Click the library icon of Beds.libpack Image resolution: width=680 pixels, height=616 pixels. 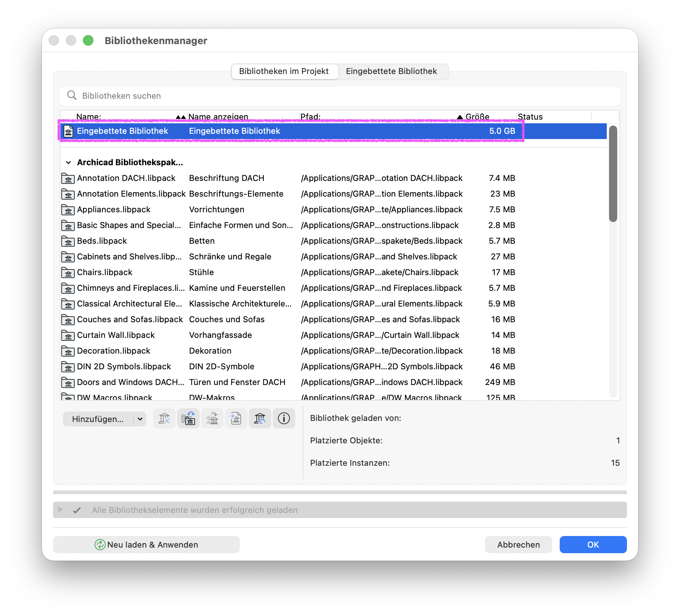pyautogui.click(x=68, y=241)
